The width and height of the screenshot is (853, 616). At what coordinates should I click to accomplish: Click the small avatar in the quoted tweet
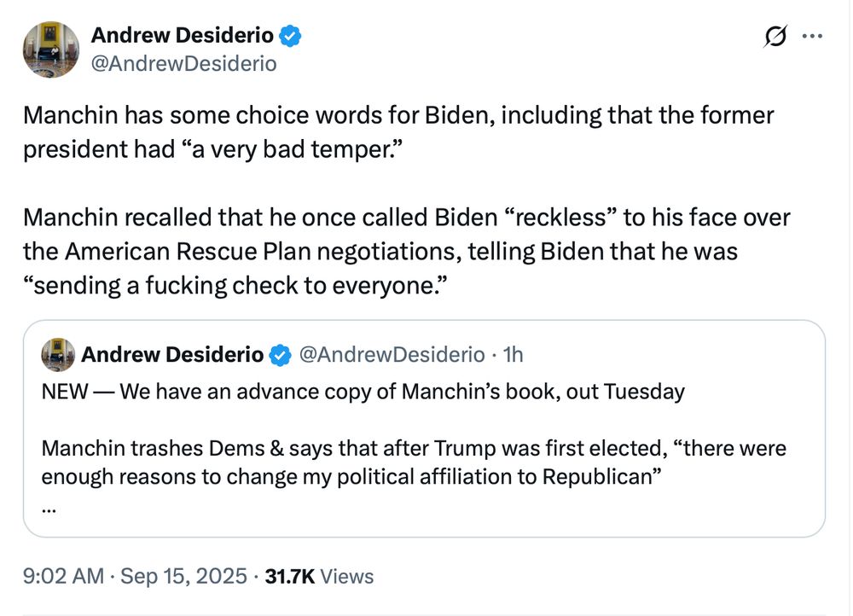click(59, 354)
